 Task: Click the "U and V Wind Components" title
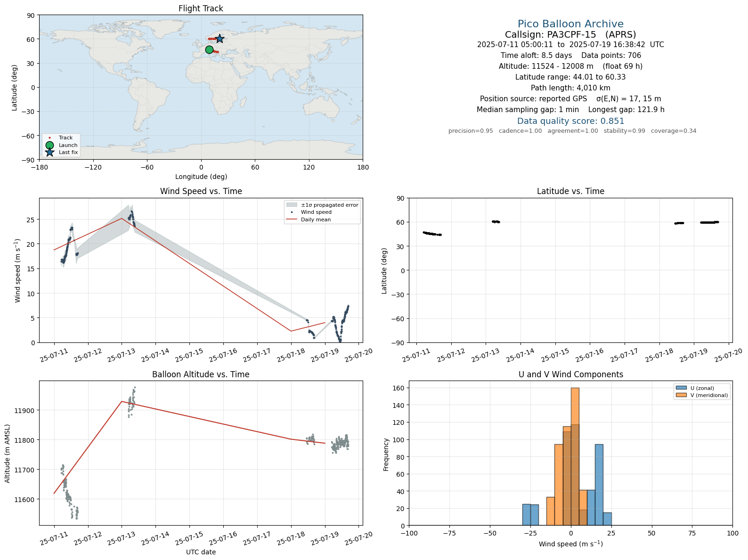click(x=570, y=374)
